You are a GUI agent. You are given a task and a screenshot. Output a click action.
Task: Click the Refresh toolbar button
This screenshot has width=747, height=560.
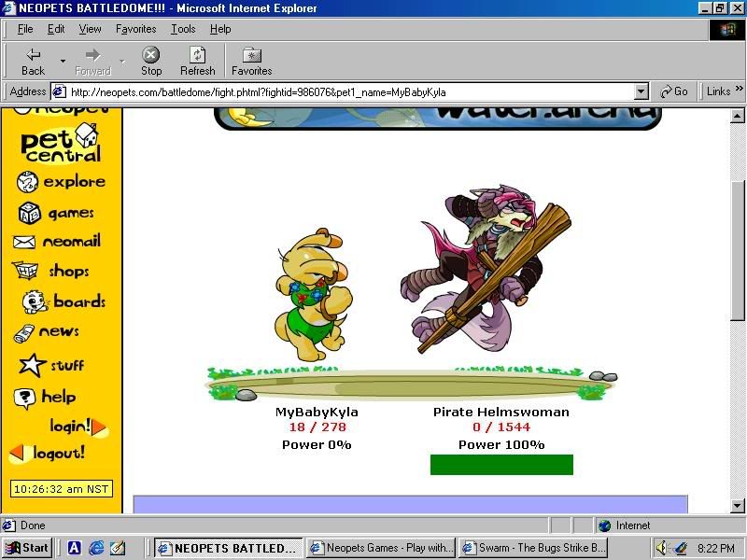click(x=197, y=62)
